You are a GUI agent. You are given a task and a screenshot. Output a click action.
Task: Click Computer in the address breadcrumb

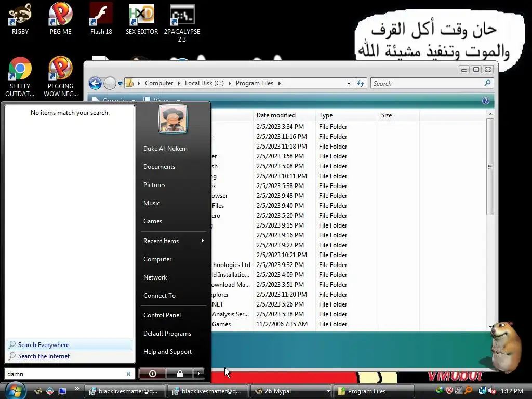(159, 83)
